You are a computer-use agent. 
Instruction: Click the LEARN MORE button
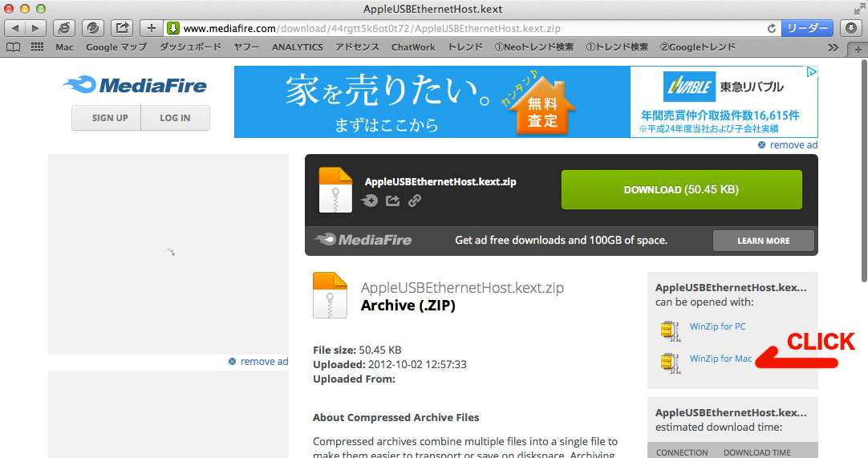(764, 241)
